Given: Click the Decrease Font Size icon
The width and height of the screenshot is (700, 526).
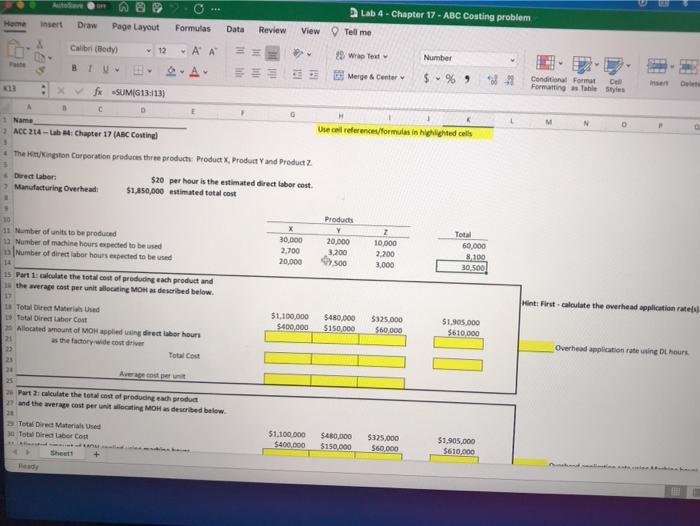Looking at the screenshot, I should 213,51.
